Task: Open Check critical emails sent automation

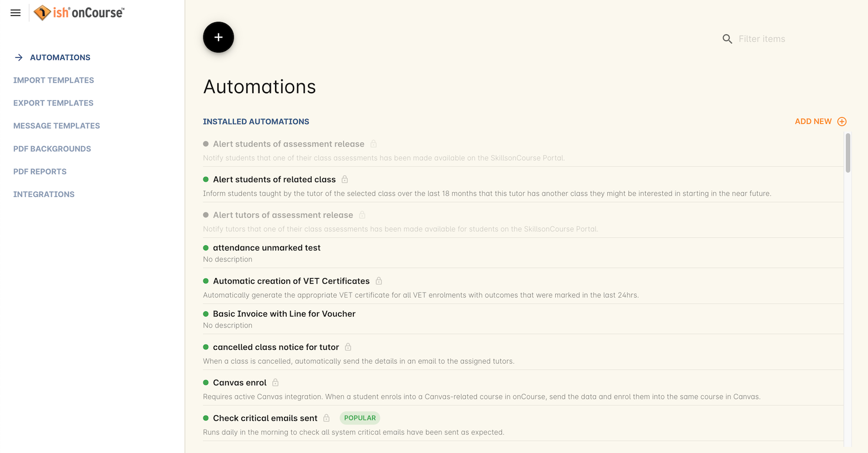Action: tap(265, 418)
